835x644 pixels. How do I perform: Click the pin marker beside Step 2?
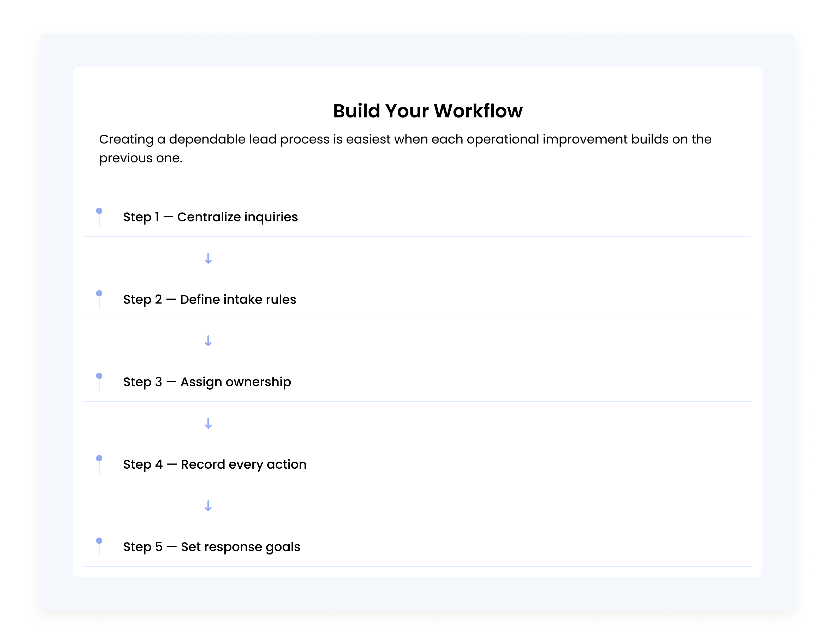point(99,300)
